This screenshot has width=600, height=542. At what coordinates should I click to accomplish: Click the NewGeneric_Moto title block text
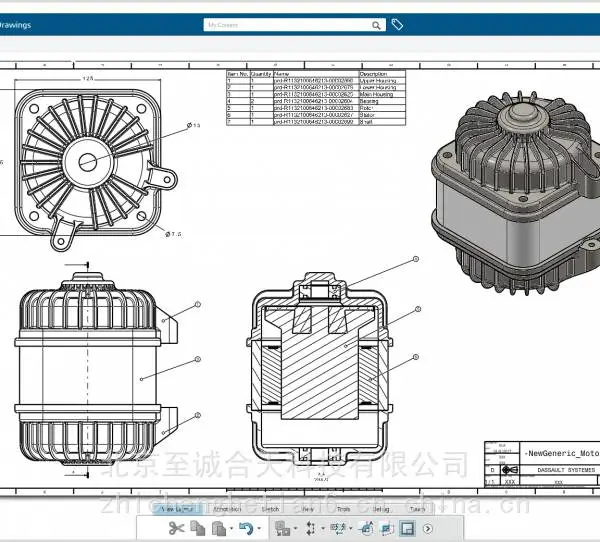[562, 453]
